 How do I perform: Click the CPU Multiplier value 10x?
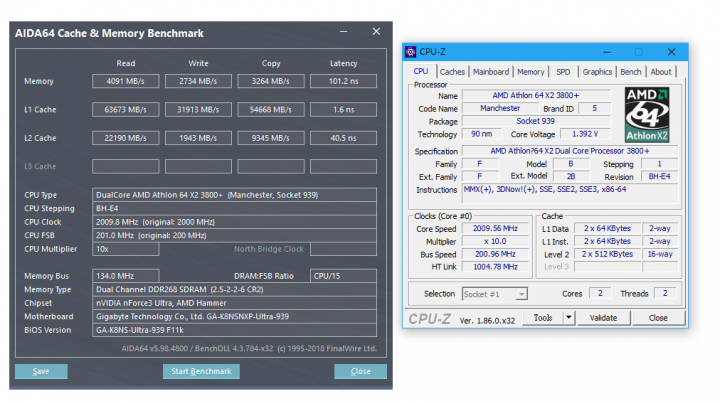125,249
